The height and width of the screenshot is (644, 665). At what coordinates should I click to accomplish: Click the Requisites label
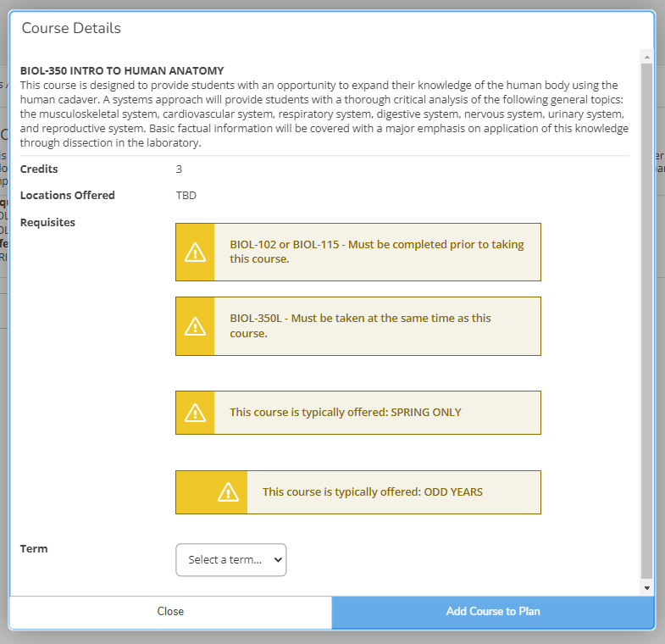tap(47, 222)
